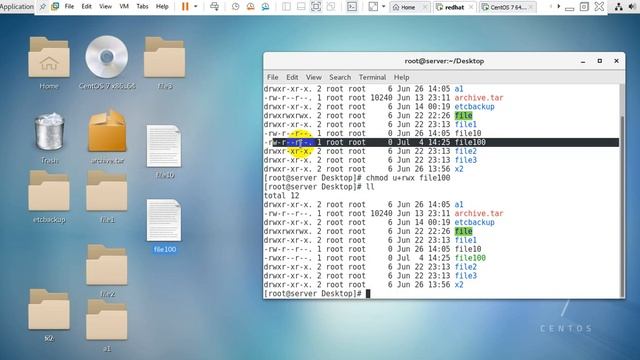640x360 pixels.
Task: Enter full screen mode icon
Action: click(316, 7)
